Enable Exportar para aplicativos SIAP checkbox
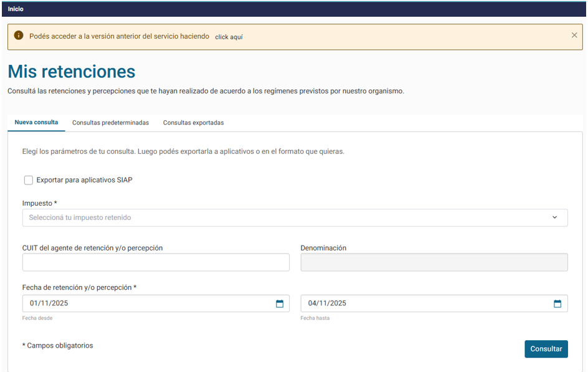Image resolution: width=588 pixels, height=372 pixels. (29, 180)
